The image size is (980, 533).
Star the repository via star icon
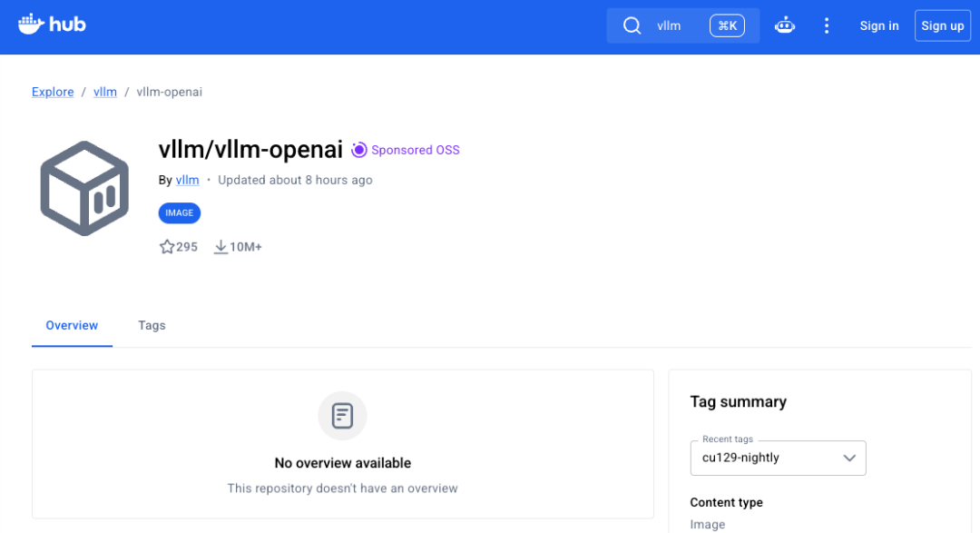(x=167, y=246)
